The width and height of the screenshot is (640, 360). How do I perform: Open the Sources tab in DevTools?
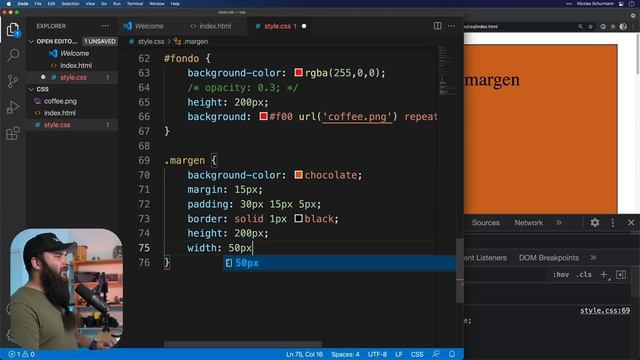[x=486, y=222]
